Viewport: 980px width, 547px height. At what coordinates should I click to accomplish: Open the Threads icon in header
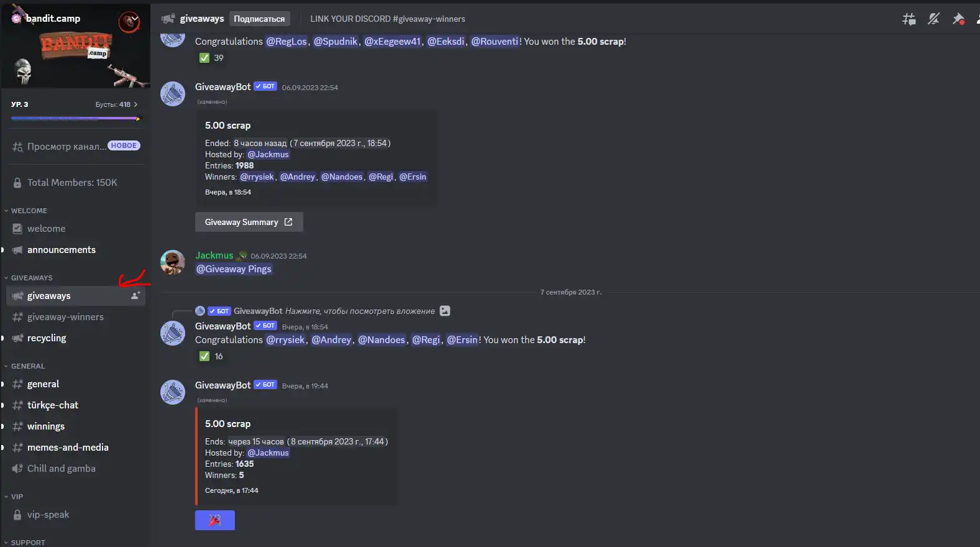(x=909, y=19)
